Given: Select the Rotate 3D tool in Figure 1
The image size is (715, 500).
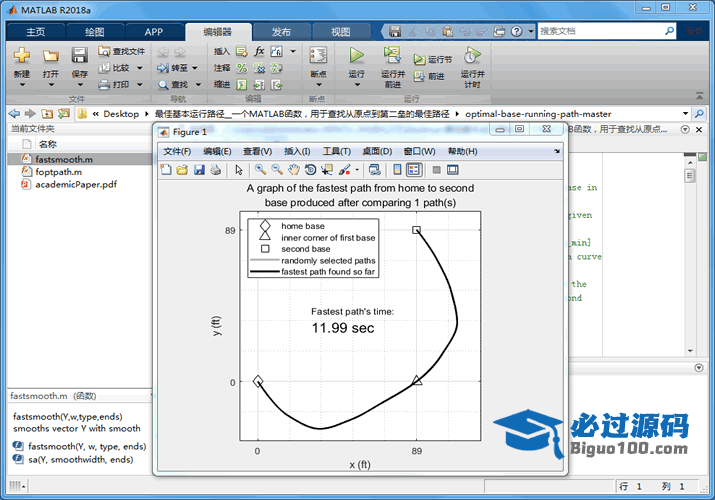Looking at the screenshot, I should pyautogui.click(x=310, y=170).
